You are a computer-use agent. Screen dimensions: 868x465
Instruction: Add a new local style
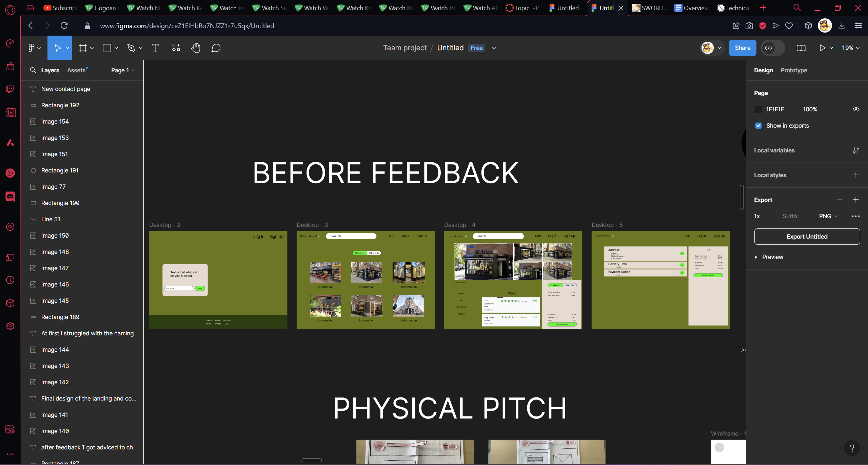[856, 175]
